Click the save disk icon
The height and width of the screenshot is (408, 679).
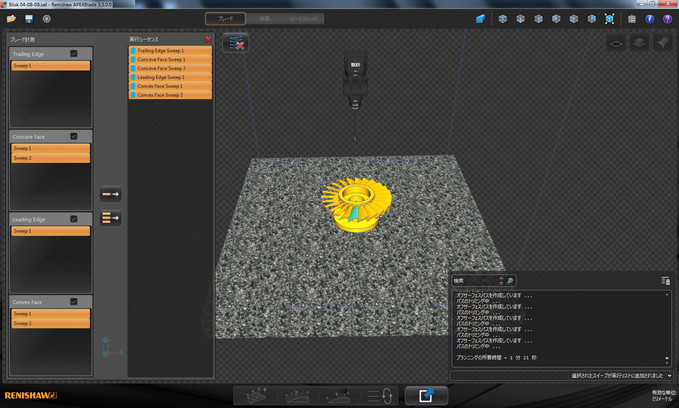(29, 18)
